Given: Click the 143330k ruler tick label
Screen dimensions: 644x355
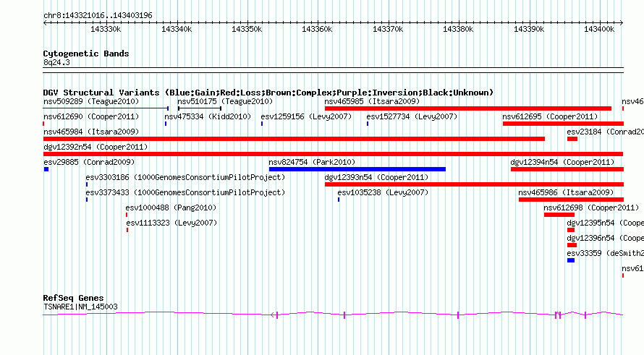Looking at the screenshot, I should coord(106,29).
